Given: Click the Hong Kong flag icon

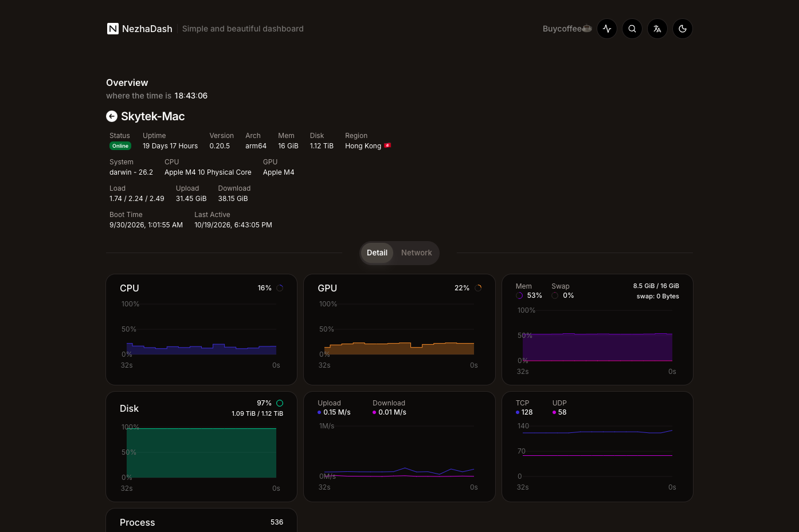Looking at the screenshot, I should click(387, 145).
